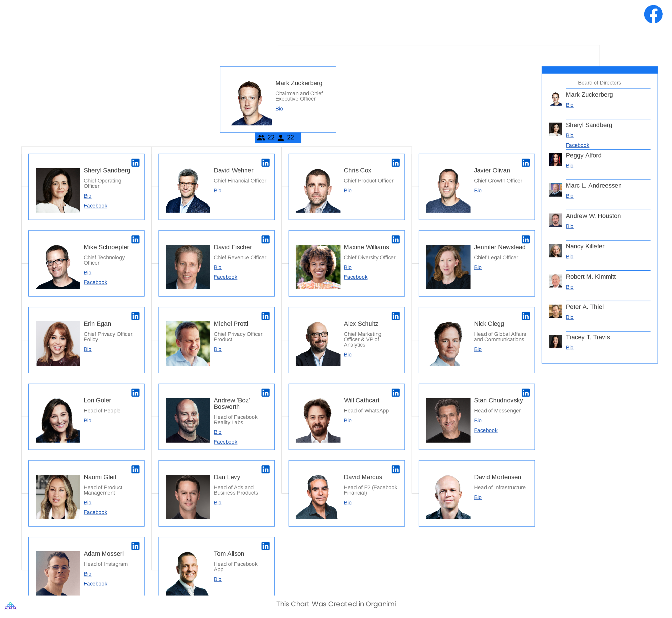This screenshot has width=672, height=618.
Task: Click Facebook link under David Fischer
Action: tap(225, 277)
